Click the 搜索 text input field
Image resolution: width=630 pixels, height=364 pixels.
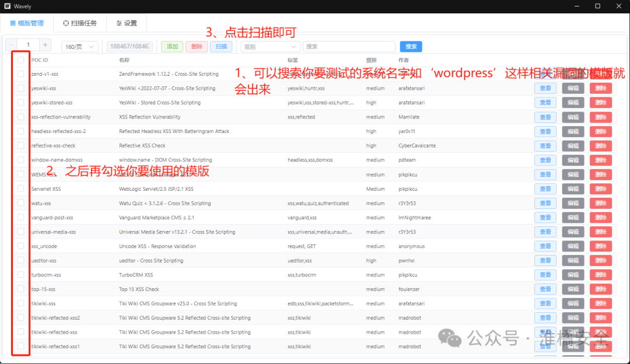click(349, 47)
